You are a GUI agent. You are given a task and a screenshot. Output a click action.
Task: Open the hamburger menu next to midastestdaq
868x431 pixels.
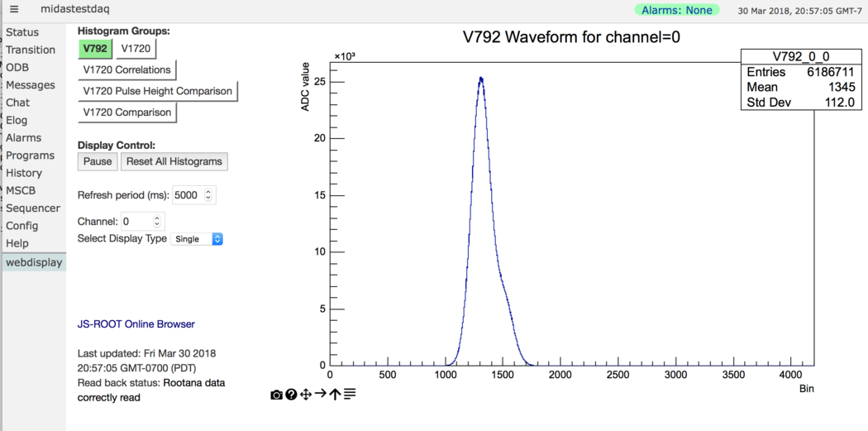(14, 10)
